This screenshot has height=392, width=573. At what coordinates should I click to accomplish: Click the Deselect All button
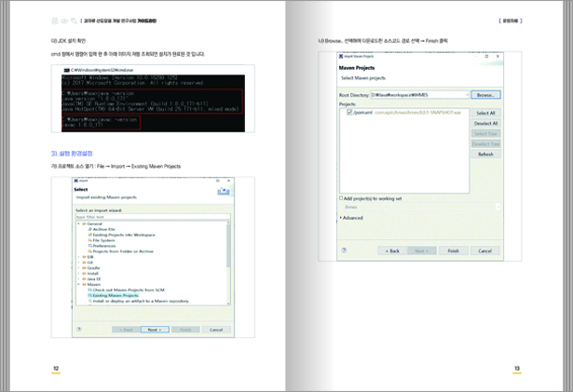coord(485,124)
